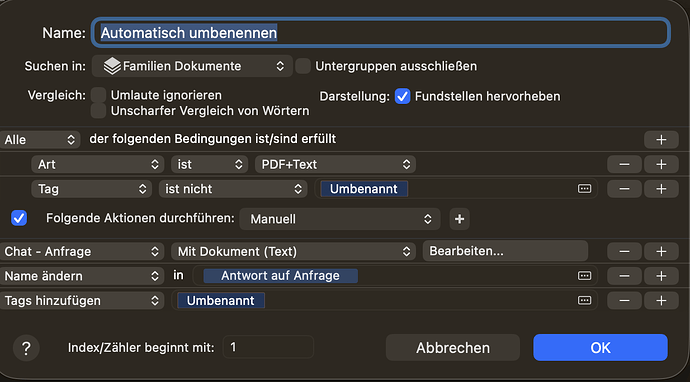
Task: Enable 'Unscharfer Vergleich von Wörtern'
Action: pyautogui.click(x=98, y=110)
